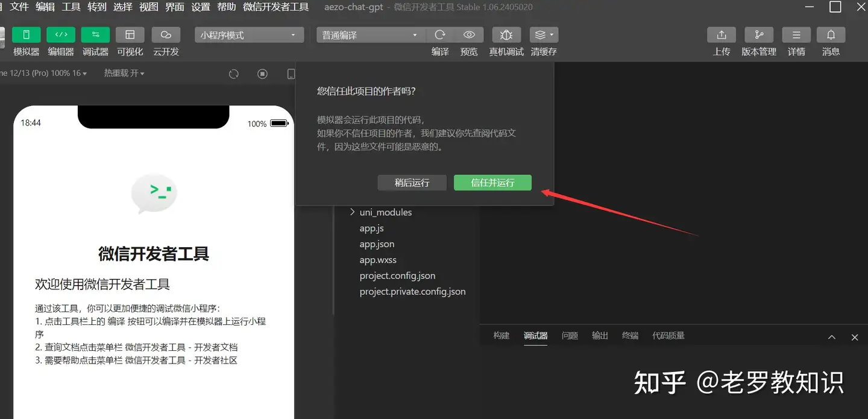Click the phone device icon in simulator bar
The image size is (868, 419).
(291, 74)
